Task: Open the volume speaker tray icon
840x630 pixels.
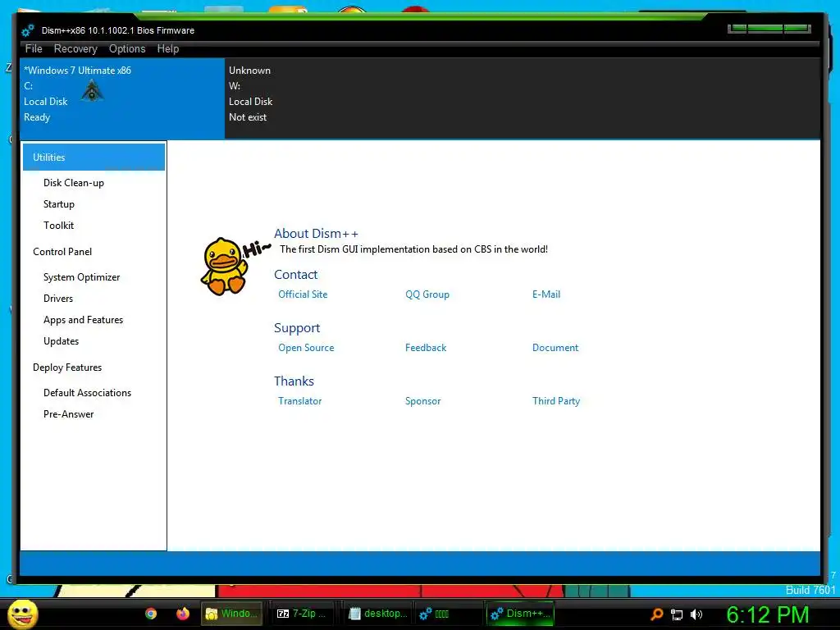Action: (696, 614)
